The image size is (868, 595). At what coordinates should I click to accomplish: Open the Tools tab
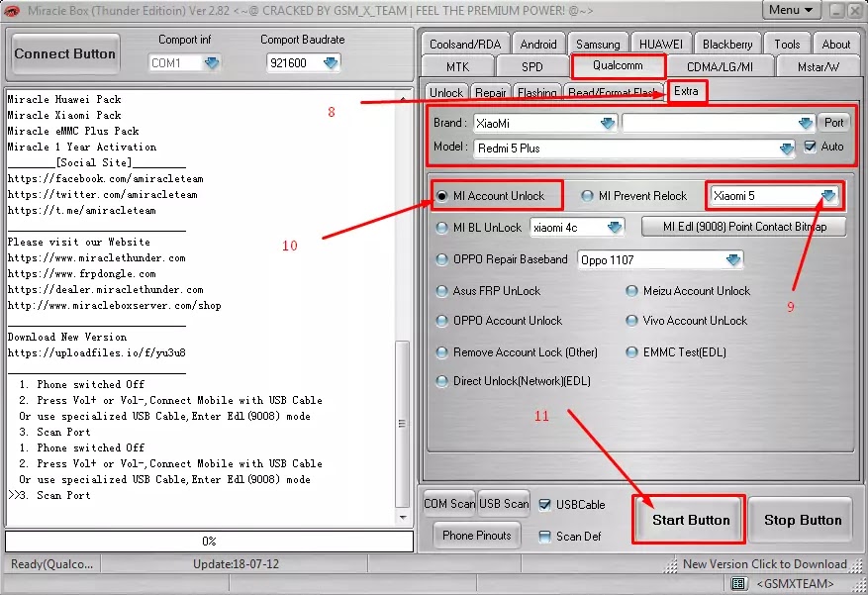coord(787,45)
